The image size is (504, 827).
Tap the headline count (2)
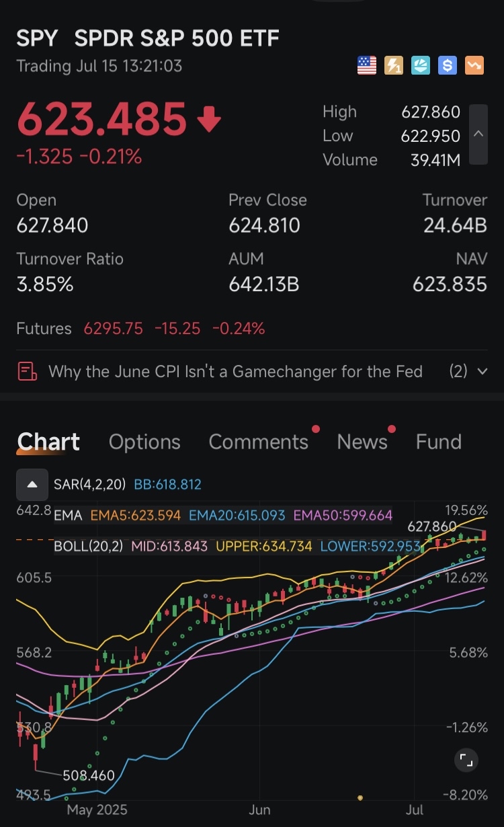pyautogui.click(x=458, y=371)
